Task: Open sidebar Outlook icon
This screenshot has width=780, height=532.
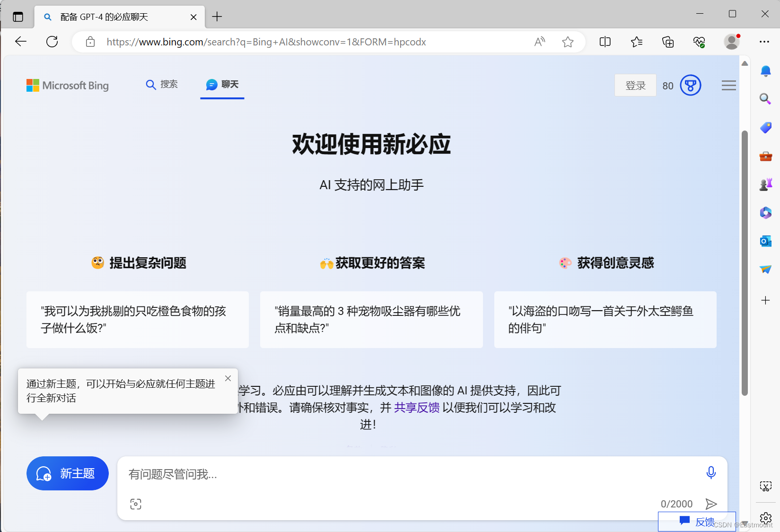Action: (x=765, y=241)
